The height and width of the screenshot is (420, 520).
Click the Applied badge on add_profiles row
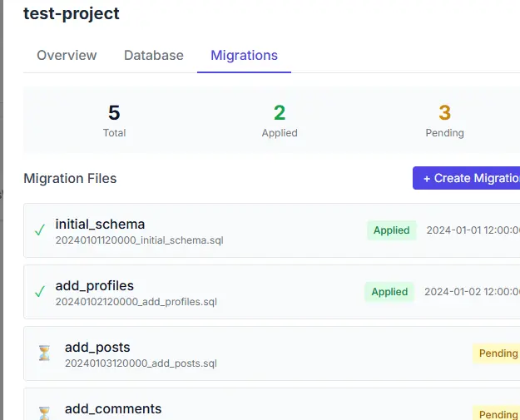click(x=389, y=292)
